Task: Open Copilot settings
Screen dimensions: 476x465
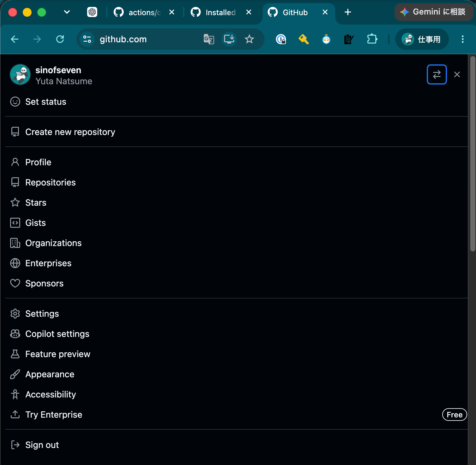Action: 236,334
